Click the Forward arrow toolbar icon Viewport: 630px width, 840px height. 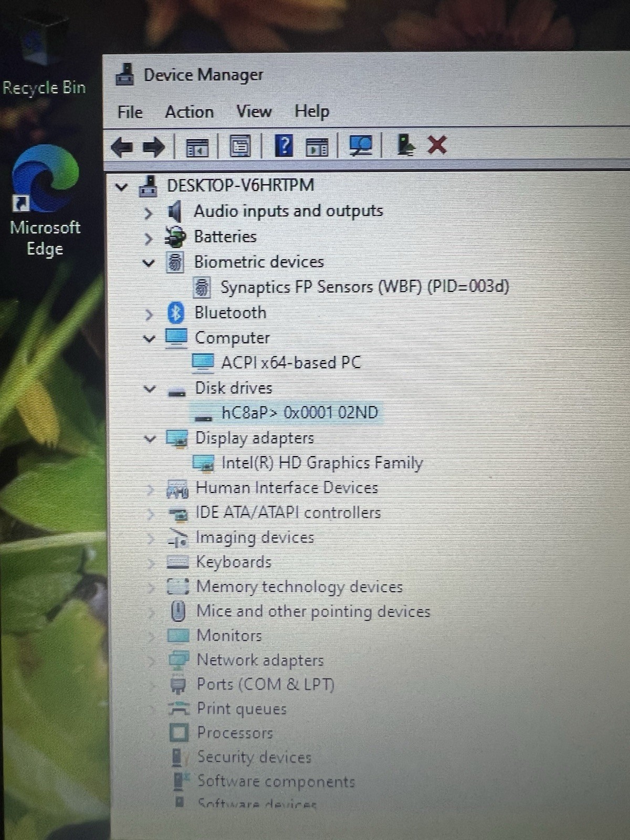154,147
